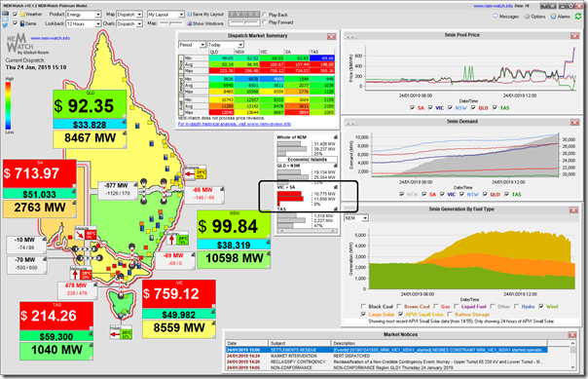Select the Market Intervention notice row

coord(386,356)
